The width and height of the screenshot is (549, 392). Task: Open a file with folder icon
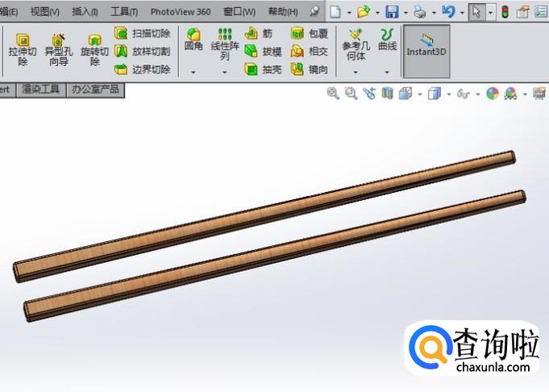[x=364, y=12]
